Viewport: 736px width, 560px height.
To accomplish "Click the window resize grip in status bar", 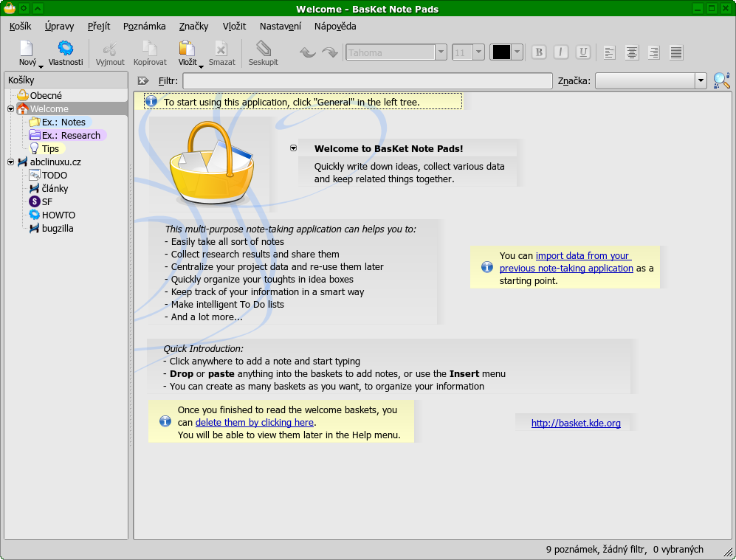I will (728, 552).
